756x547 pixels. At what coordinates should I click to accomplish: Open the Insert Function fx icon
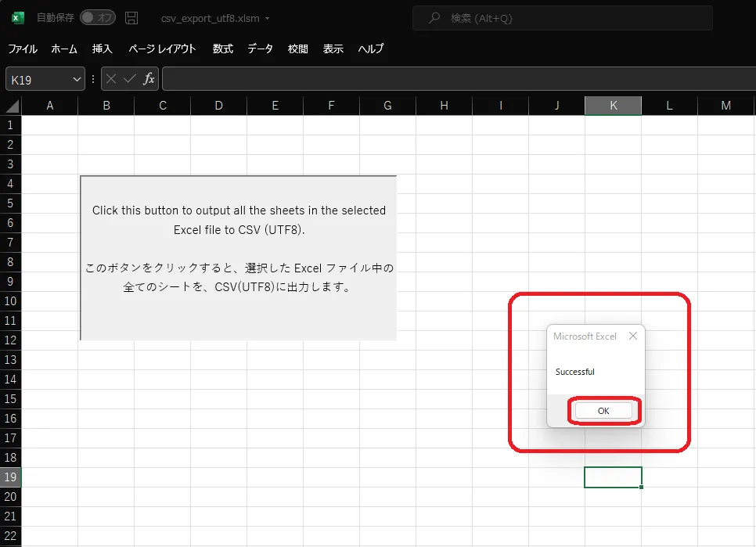(149, 79)
